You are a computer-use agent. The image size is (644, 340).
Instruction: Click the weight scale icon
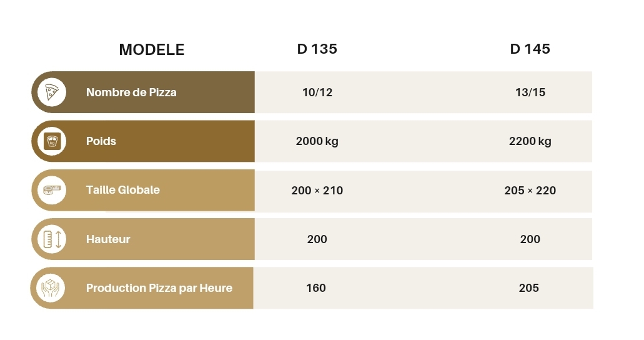(52, 141)
